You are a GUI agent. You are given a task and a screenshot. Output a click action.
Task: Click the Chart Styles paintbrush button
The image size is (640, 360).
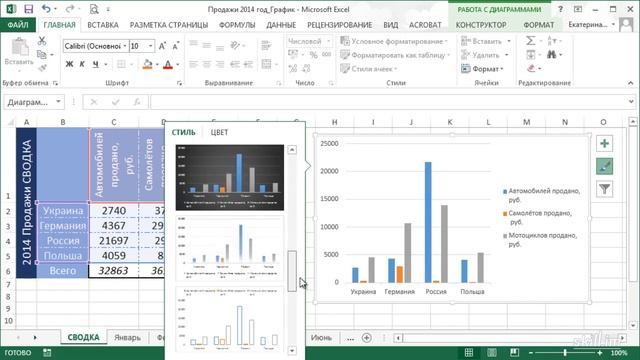click(x=604, y=166)
